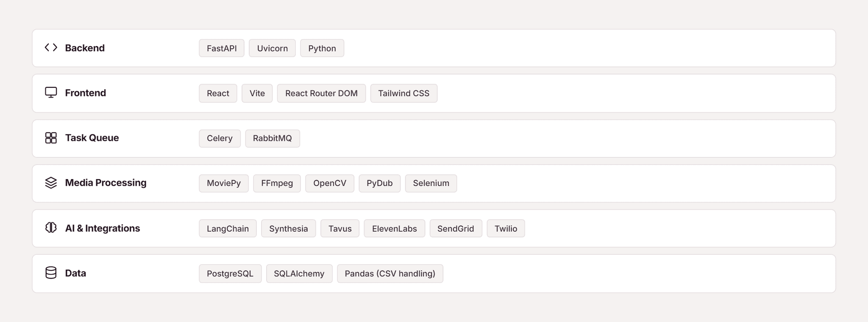Click the Data heading text
This screenshot has height=322, width=868.
(75, 273)
